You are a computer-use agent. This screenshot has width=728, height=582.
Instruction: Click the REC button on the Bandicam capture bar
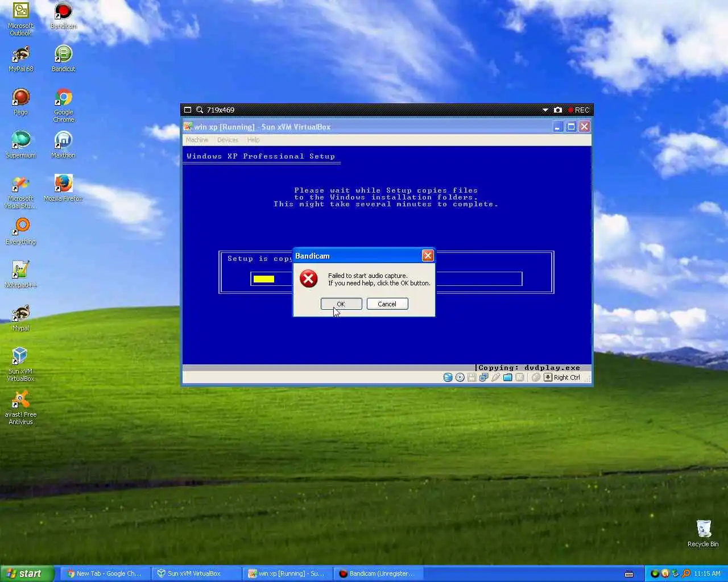(579, 110)
